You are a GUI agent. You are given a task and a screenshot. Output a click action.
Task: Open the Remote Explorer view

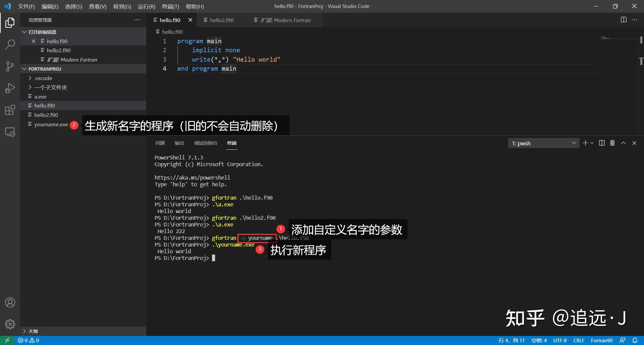click(10, 132)
